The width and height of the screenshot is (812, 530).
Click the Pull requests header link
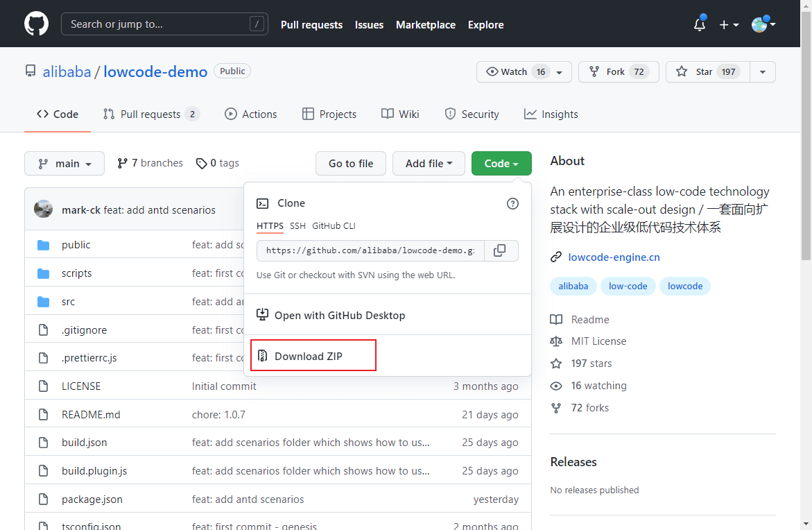(312, 24)
